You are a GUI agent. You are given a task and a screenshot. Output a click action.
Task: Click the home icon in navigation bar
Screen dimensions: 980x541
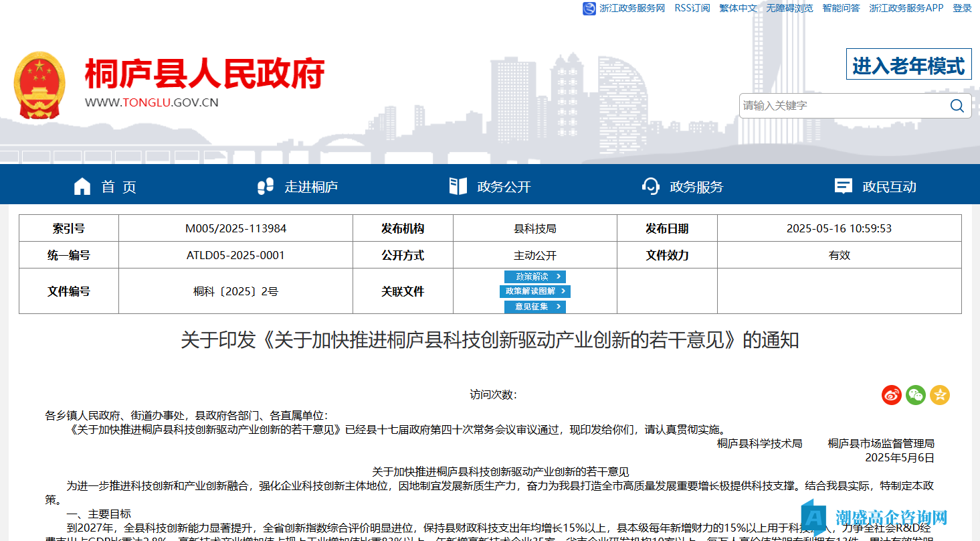(82, 186)
